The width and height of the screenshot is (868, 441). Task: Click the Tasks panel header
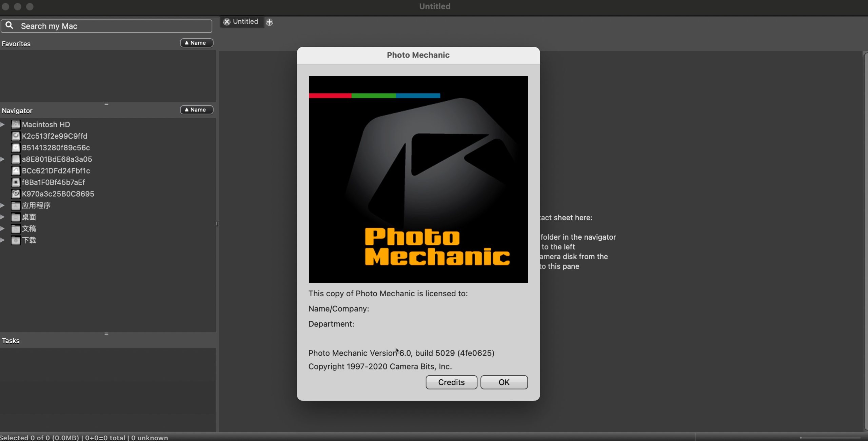[x=11, y=340]
